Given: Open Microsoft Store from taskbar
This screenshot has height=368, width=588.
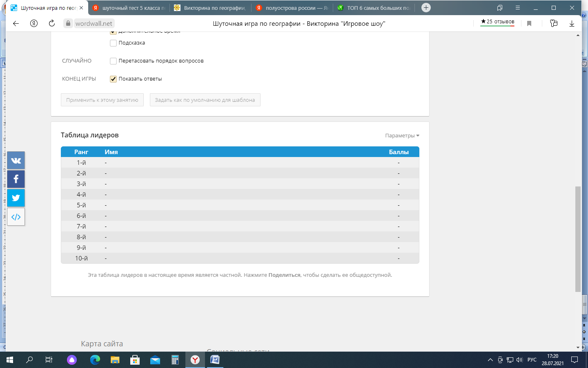Looking at the screenshot, I should coord(135,360).
